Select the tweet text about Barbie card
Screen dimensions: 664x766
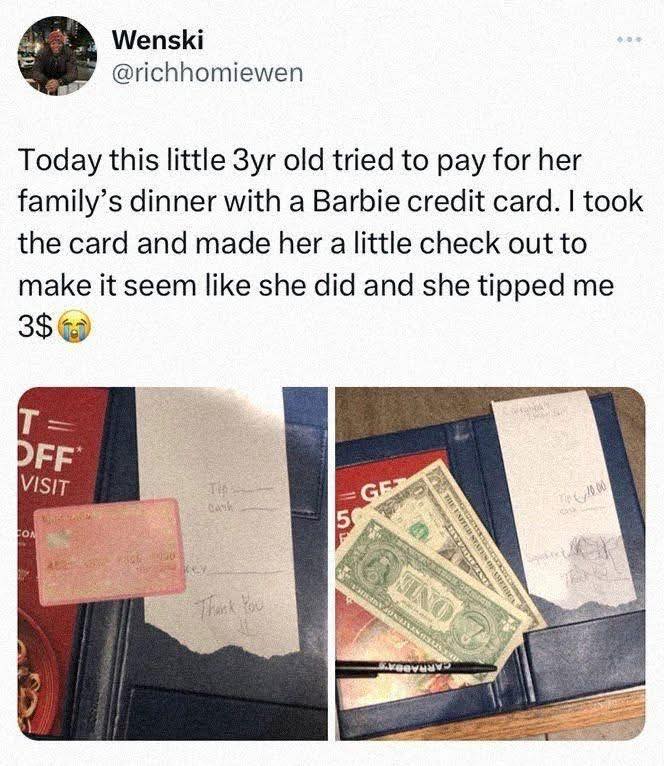[x=331, y=243]
